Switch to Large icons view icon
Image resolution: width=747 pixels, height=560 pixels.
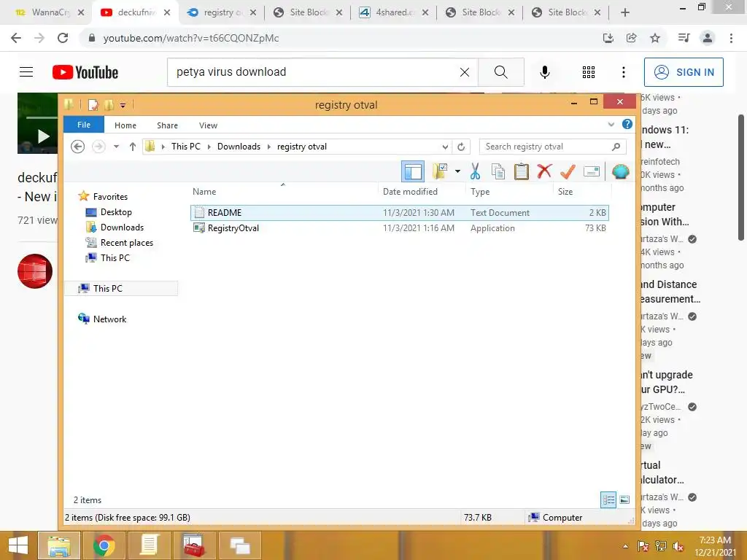click(624, 499)
